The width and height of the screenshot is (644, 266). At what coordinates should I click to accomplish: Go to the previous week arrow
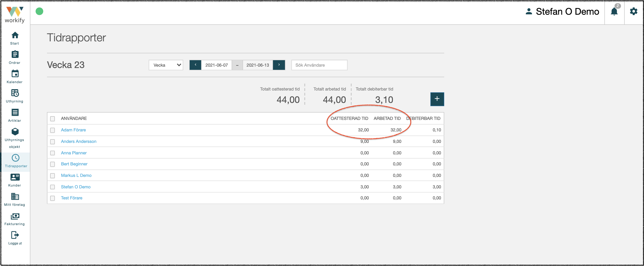(x=195, y=65)
